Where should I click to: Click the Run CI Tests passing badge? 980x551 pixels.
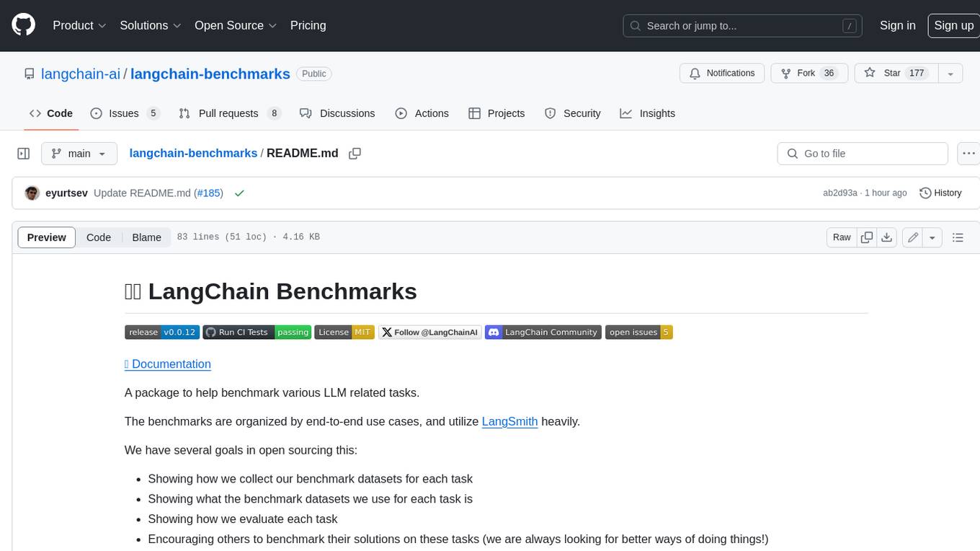tap(257, 332)
